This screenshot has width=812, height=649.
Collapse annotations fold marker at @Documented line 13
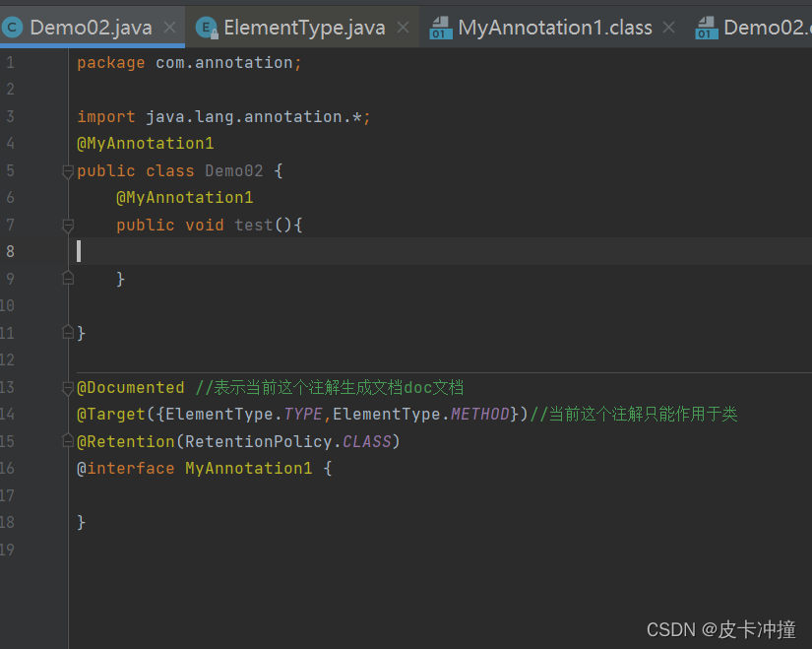click(x=68, y=388)
